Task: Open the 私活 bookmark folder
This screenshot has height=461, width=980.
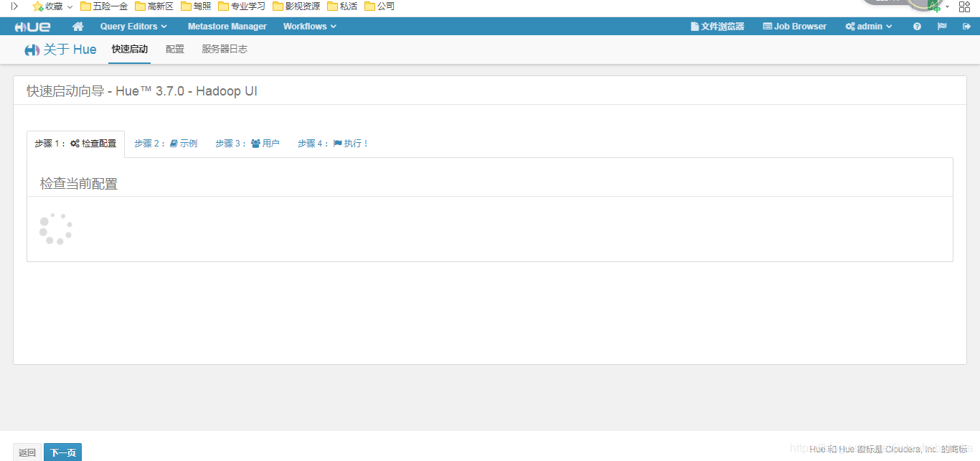Action: pyautogui.click(x=342, y=6)
